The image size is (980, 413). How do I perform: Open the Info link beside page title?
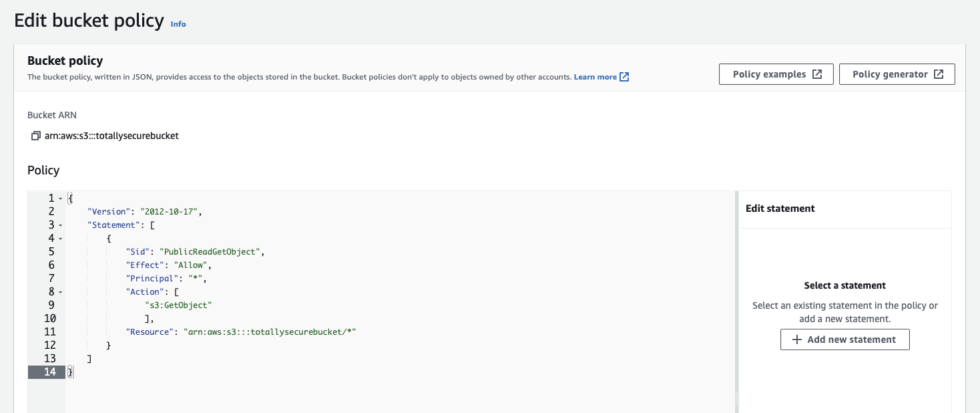pos(178,24)
